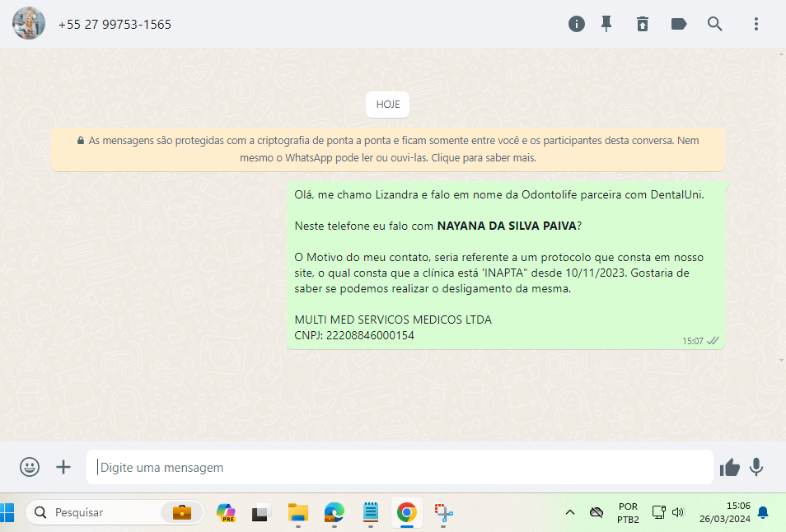This screenshot has height=532, width=786.
Task: Open the label tag icon
Action: coord(679,24)
